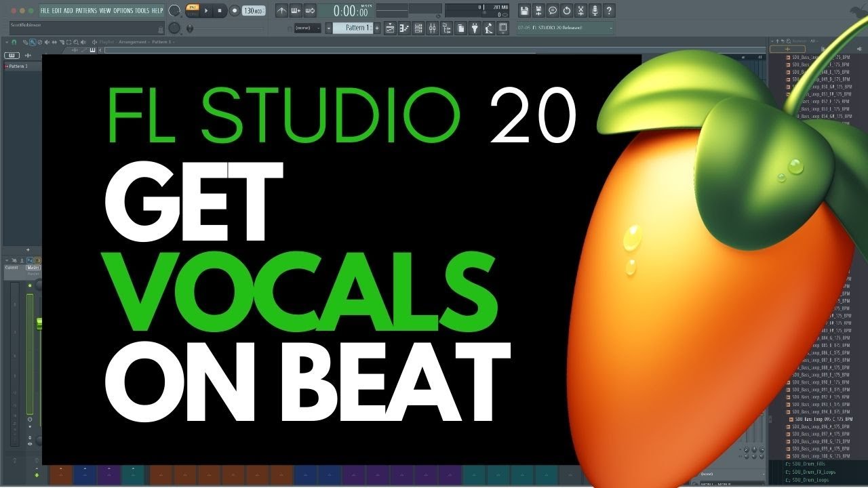Click the macOS green zoom window button
This screenshot has width=868, height=488.
pyautogui.click(x=31, y=11)
